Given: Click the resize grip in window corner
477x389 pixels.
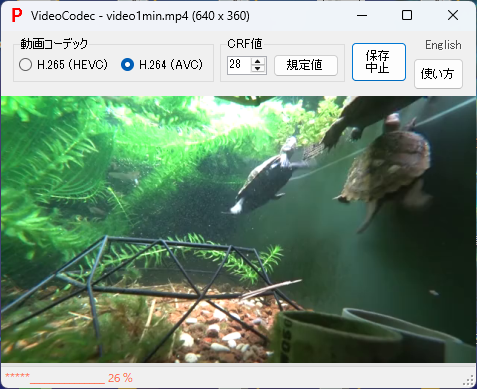Looking at the screenshot, I should [469, 380].
